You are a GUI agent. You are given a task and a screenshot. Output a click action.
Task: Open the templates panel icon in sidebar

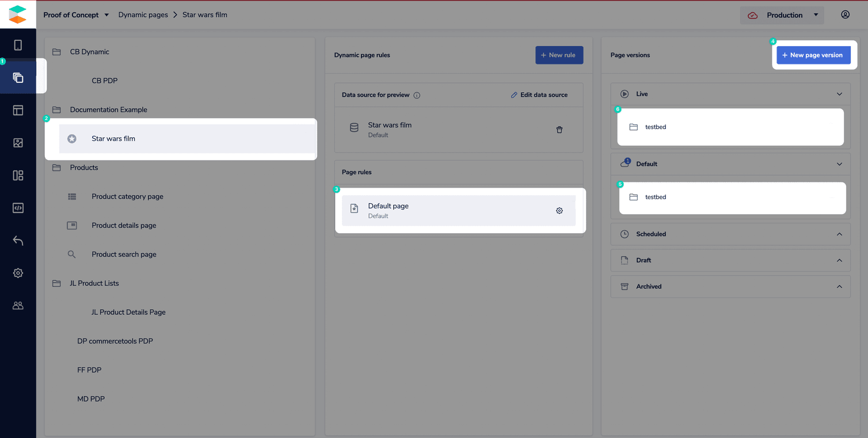(18, 109)
